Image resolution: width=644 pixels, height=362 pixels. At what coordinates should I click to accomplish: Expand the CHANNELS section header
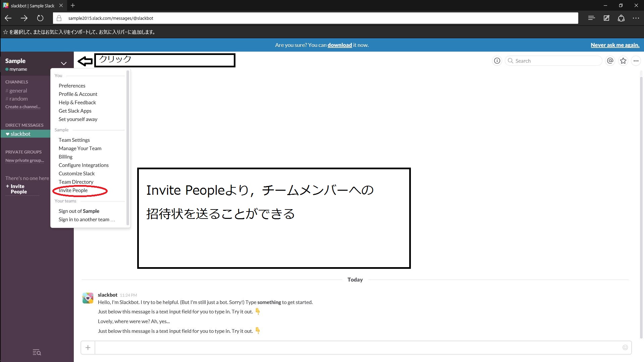click(x=16, y=81)
